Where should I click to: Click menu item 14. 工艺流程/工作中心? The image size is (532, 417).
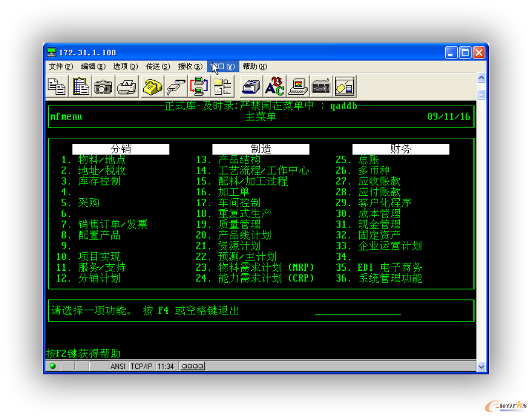(253, 171)
